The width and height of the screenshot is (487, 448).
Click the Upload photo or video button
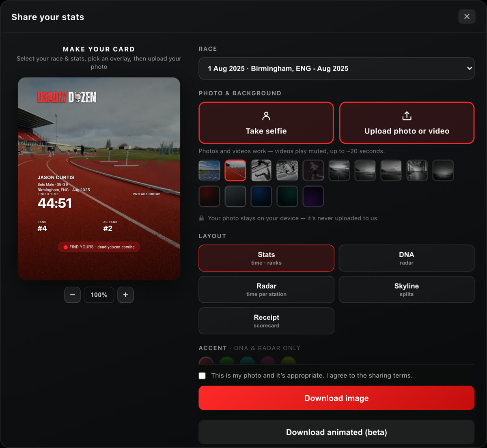click(407, 123)
